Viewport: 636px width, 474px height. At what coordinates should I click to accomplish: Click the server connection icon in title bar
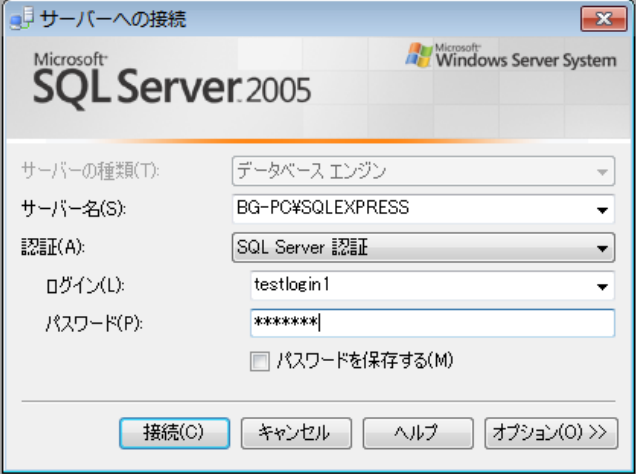[x=21, y=19]
